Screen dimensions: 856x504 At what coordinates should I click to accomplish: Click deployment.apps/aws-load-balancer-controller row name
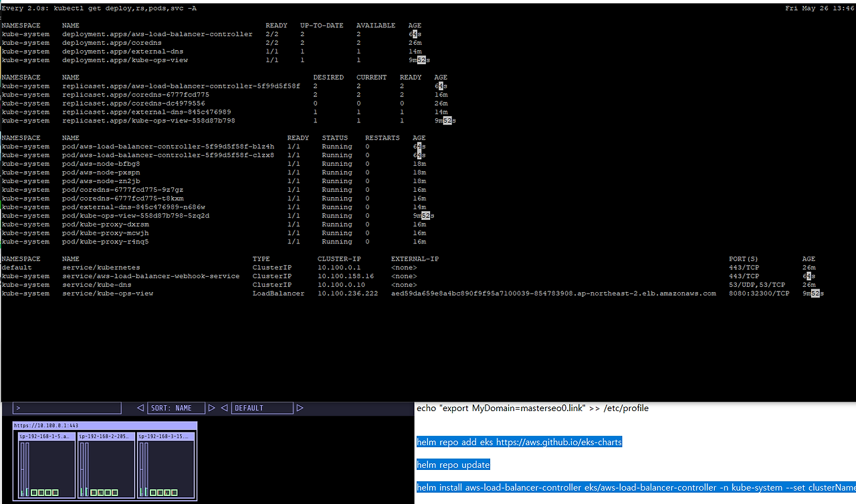pyautogui.click(x=157, y=34)
